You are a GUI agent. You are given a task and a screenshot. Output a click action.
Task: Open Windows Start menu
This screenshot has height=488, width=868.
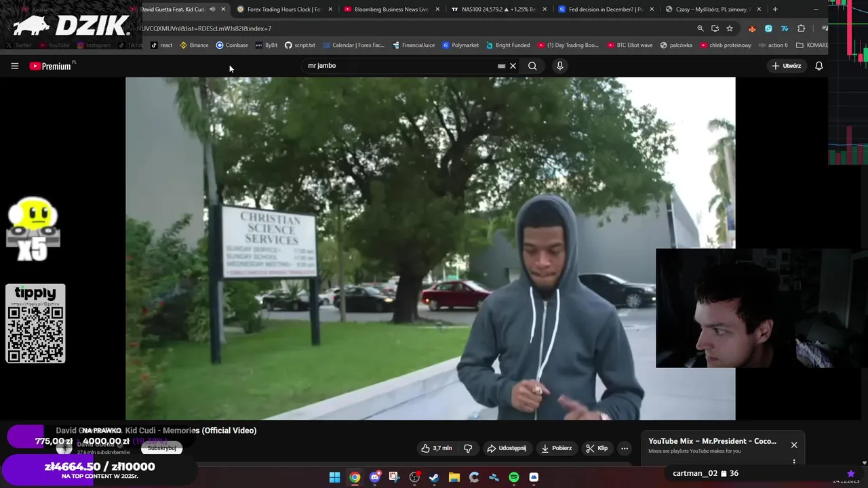pyautogui.click(x=334, y=477)
